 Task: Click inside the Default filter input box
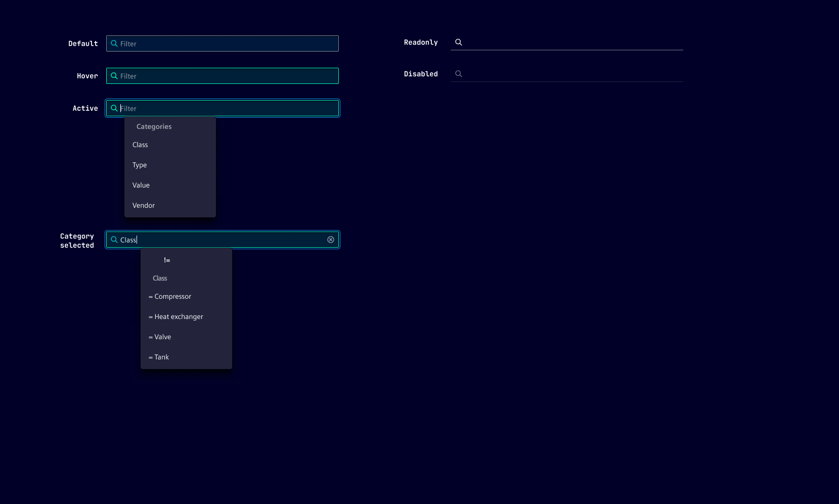click(x=223, y=43)
